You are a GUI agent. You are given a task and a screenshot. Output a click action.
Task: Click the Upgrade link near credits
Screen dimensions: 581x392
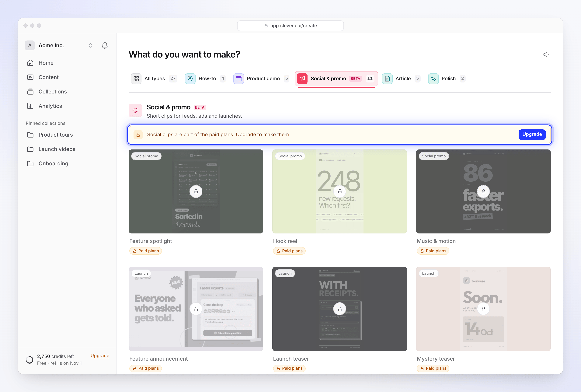coord(100,355)
